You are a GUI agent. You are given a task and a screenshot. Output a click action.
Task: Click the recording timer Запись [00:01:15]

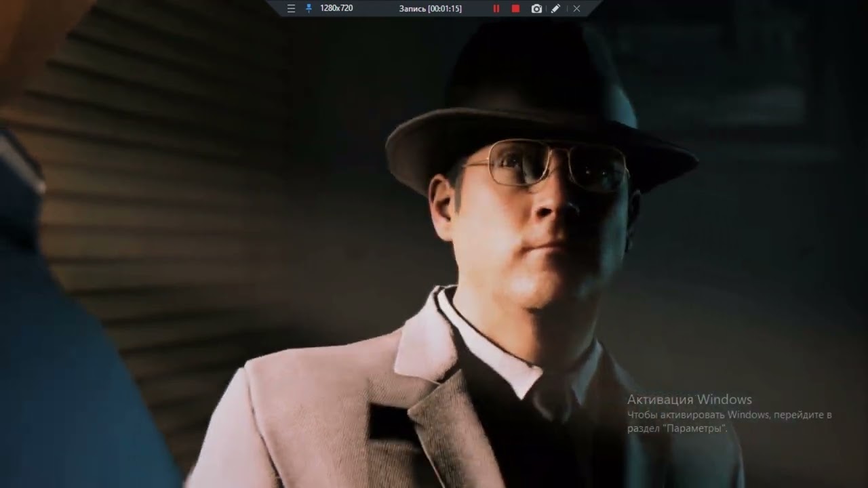click(x=431, y=9)
